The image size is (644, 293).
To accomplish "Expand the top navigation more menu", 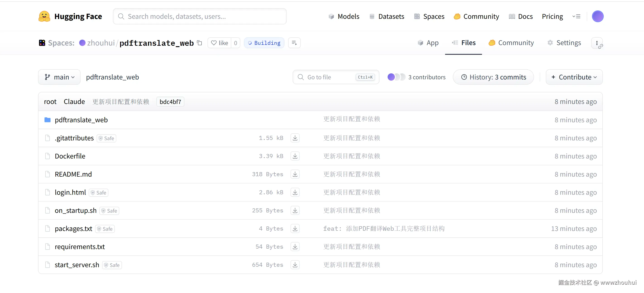I will point(576,17).
